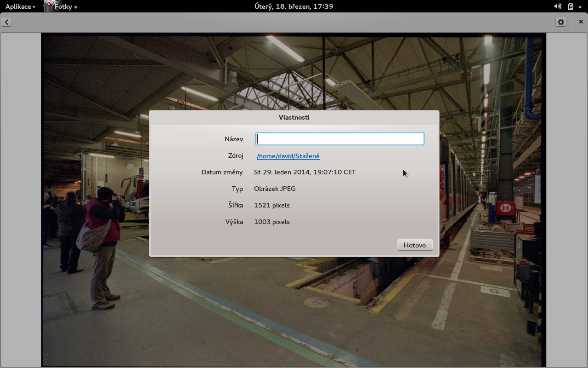The image size is (588, 368).
Task: Open the battery status icon
Action: pyautogui.click(x=571, y=6)
